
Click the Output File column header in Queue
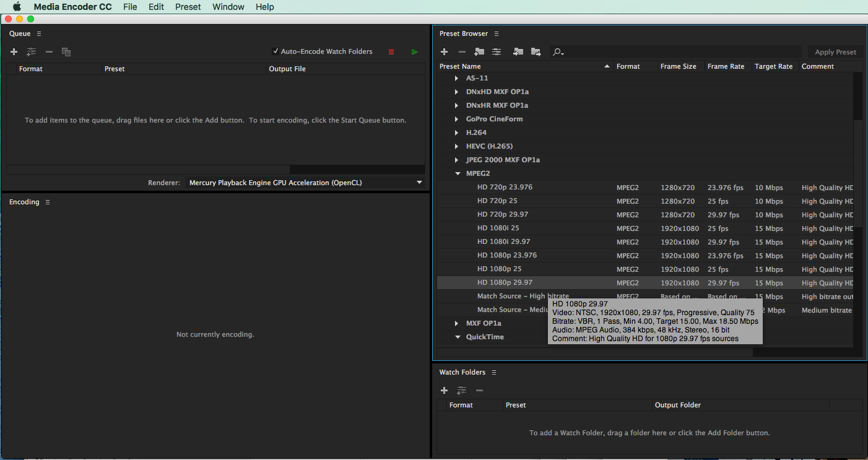click(345, 69)
